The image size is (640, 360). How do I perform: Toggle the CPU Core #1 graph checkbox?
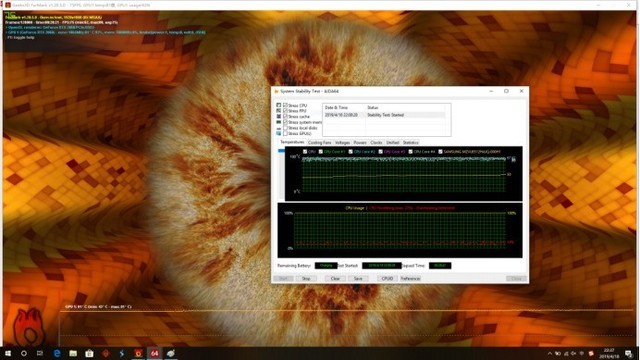coord(321,151)
